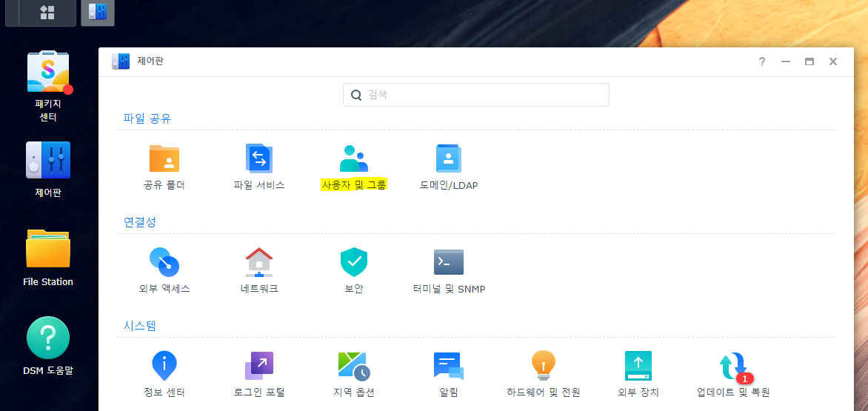
Task: Select the Control Panel taskbar button
Action: [98, 13]
